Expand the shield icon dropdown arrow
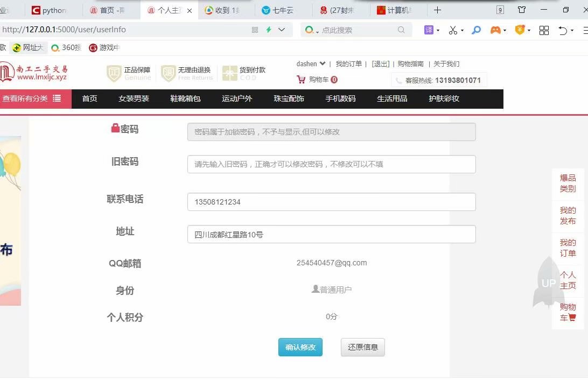This screenshot has width=588, height=380. click(529, 30)
